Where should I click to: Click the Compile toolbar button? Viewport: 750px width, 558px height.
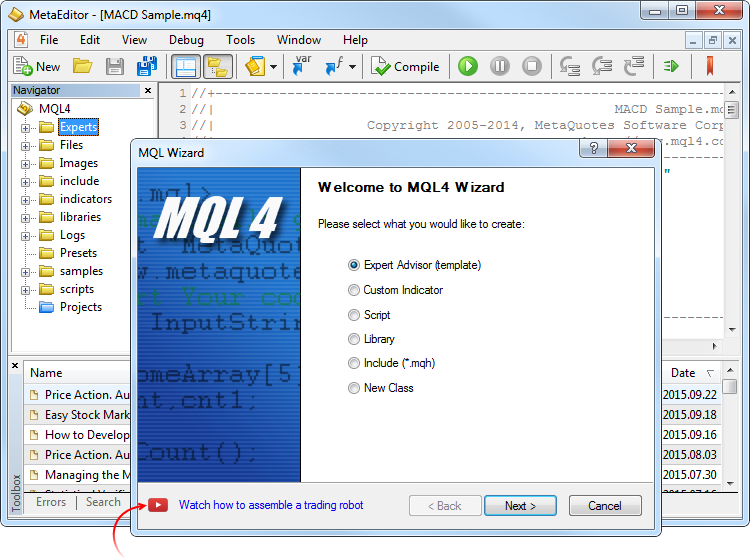[405, 67]
